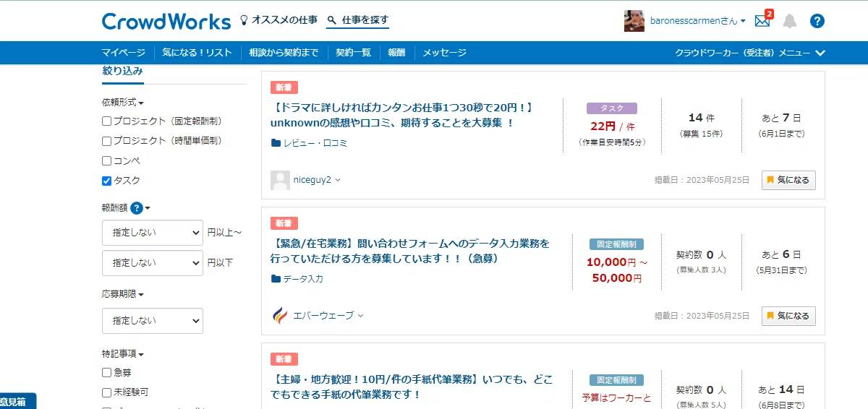Enable the 急募 checkbox
The image size is (868, 409).
[x=107, y=373]
